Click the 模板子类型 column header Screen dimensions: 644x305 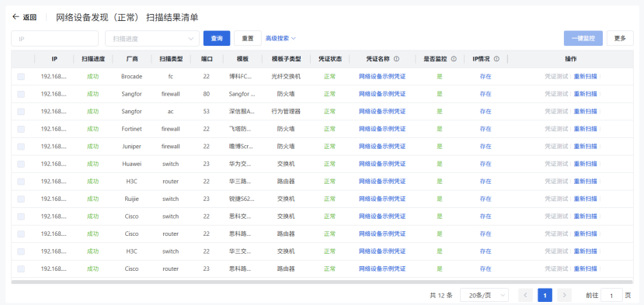tap(286, 59)
